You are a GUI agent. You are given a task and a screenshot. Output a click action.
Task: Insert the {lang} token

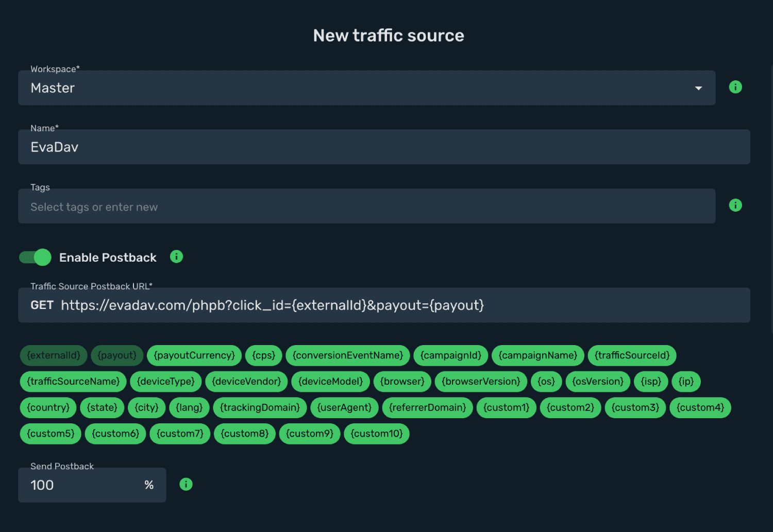pyautogui.click(x=189, y=408)
